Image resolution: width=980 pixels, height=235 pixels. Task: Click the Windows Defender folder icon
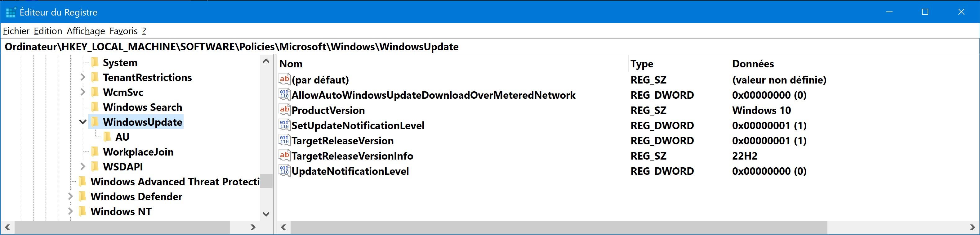point(82,196)
